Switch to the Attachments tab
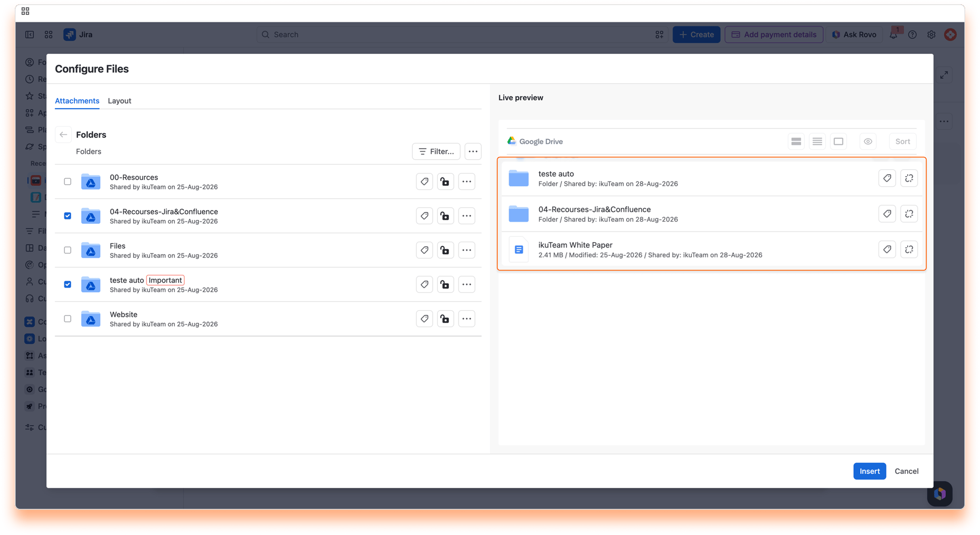 (77, 101)
